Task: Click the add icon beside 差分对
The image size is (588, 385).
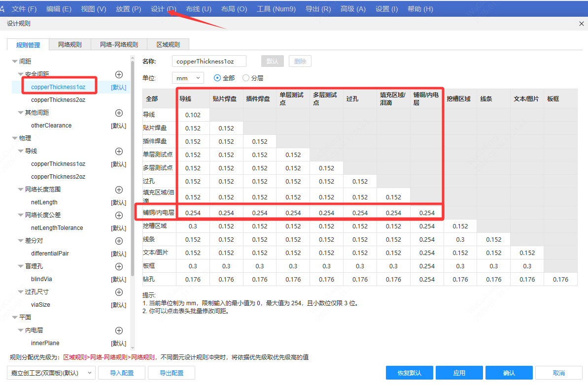Action: point(119,241)
